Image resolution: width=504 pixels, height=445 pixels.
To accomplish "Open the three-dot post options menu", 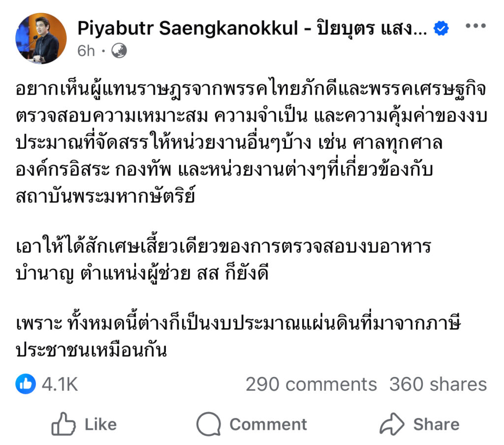I will point(475,27).
